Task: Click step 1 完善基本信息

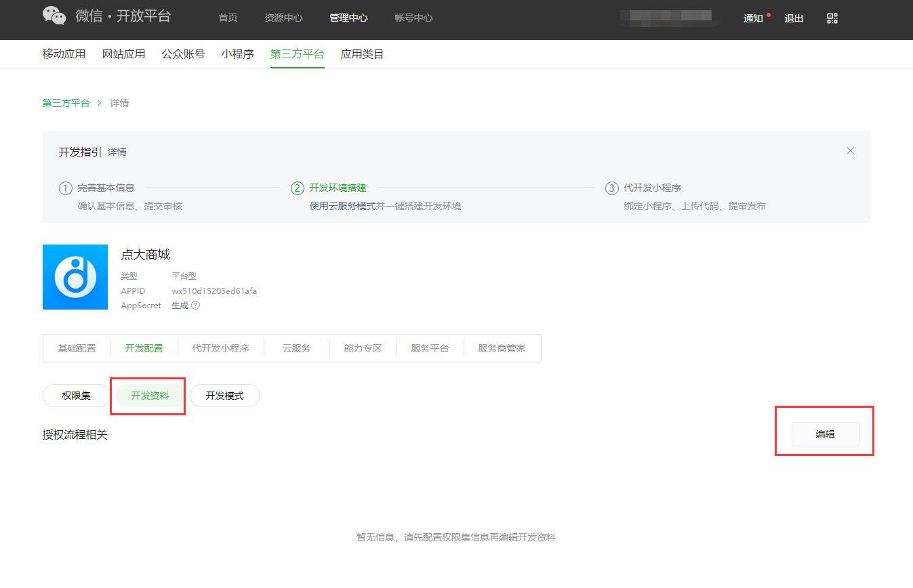Action: point(106,188)
